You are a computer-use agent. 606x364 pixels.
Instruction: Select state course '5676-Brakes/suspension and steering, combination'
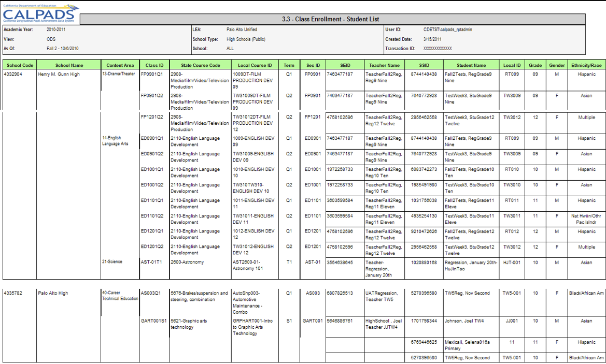point(200,296)
